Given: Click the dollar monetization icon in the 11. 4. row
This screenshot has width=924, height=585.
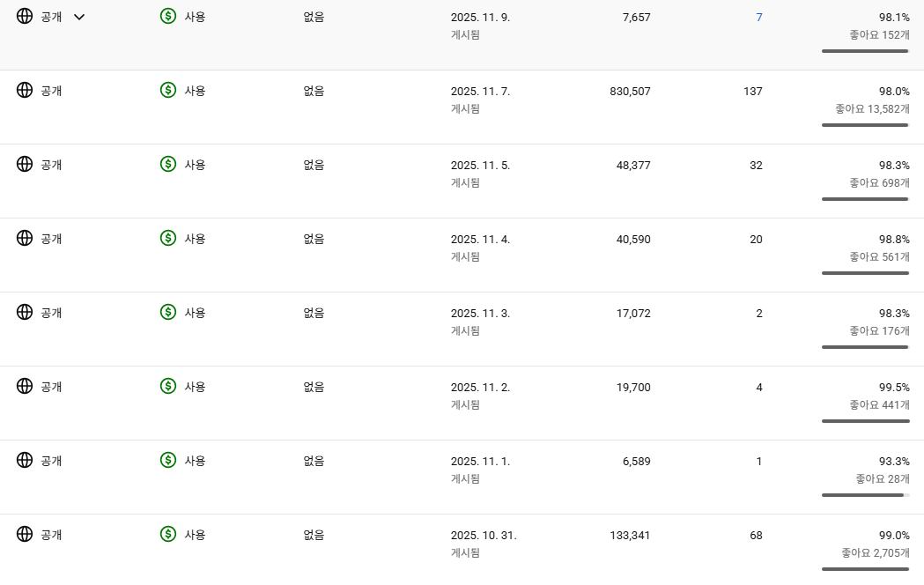Looking at the screenshot, I should (x=168, y=238).
